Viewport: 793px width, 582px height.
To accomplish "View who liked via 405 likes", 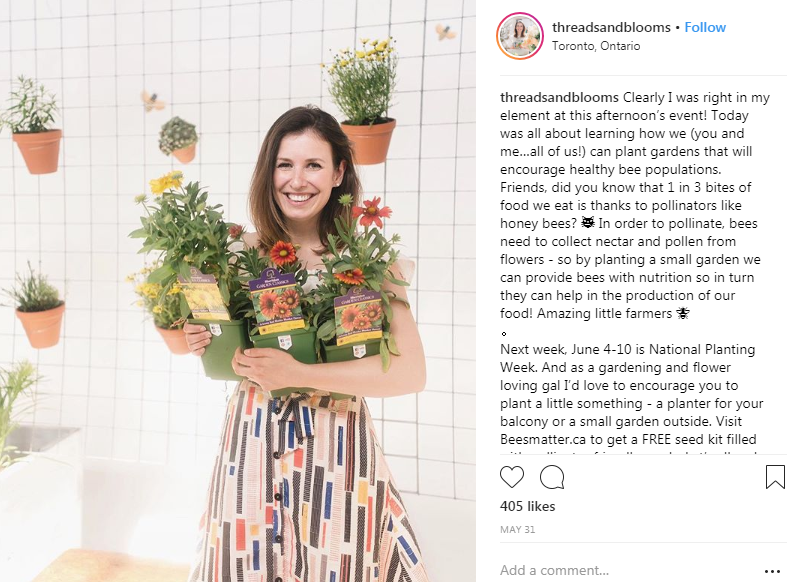I will 527,507.
